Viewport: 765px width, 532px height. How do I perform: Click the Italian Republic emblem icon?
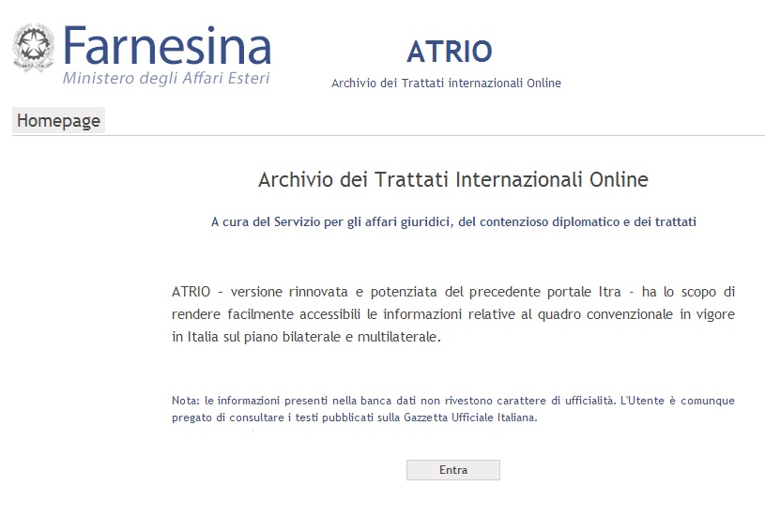pyautogui.click(x=34, y=47)
